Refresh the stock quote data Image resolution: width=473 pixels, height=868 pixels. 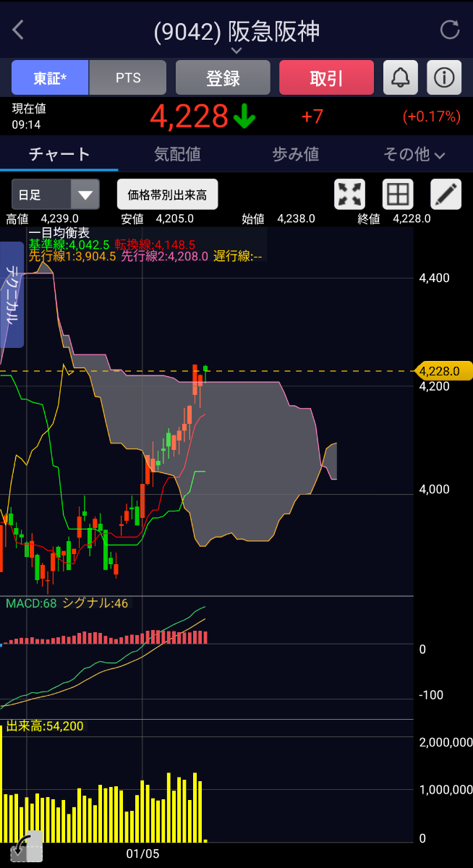tap(449, 30)
